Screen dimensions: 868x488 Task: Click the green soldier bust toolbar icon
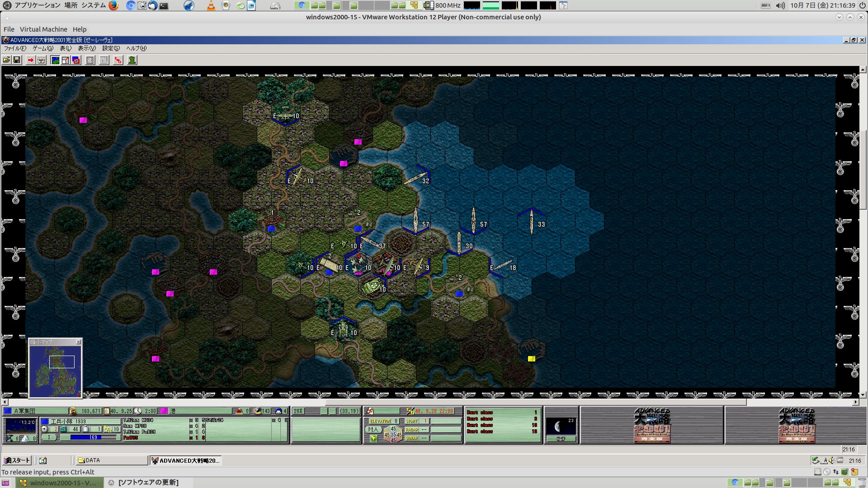click(132, 60)
